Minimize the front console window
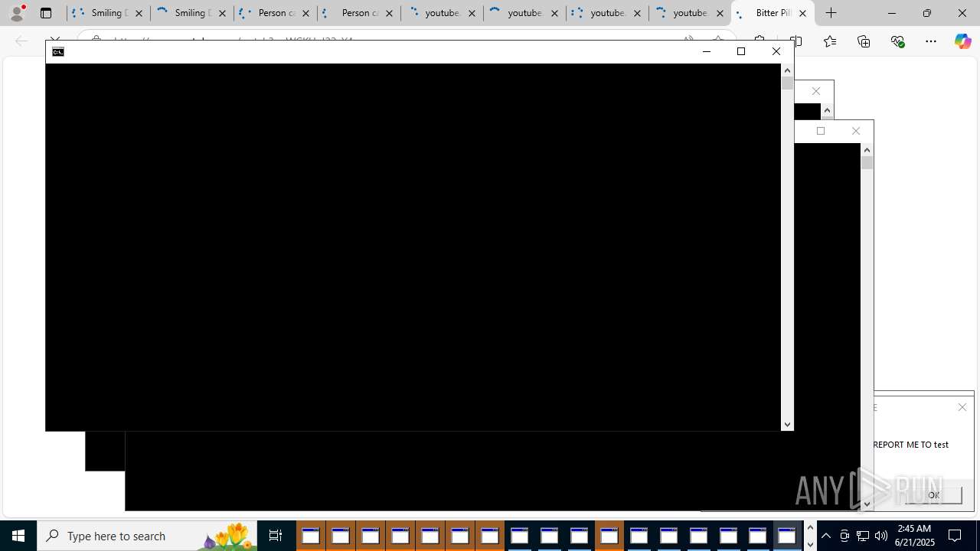Image resolution: width=980 pixels, height=551 pixels. tap(706, 51)
